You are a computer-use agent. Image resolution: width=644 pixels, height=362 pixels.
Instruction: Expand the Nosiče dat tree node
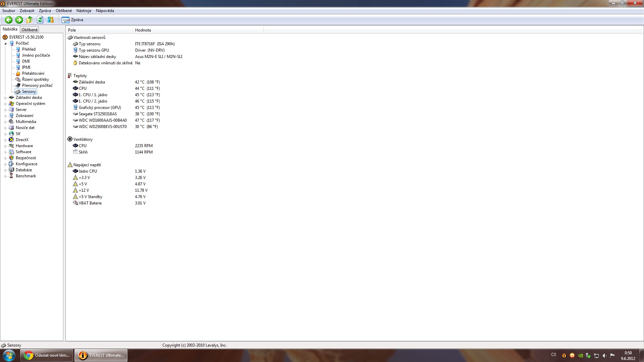click(6, 128)
